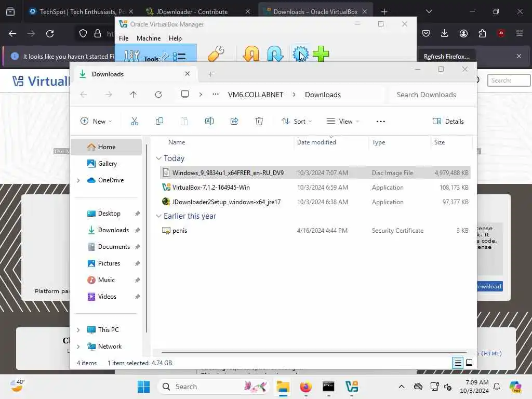532x399 pixels.
Task: Click the Paste icon in Explorer toolbar
Action: (184, 121)
